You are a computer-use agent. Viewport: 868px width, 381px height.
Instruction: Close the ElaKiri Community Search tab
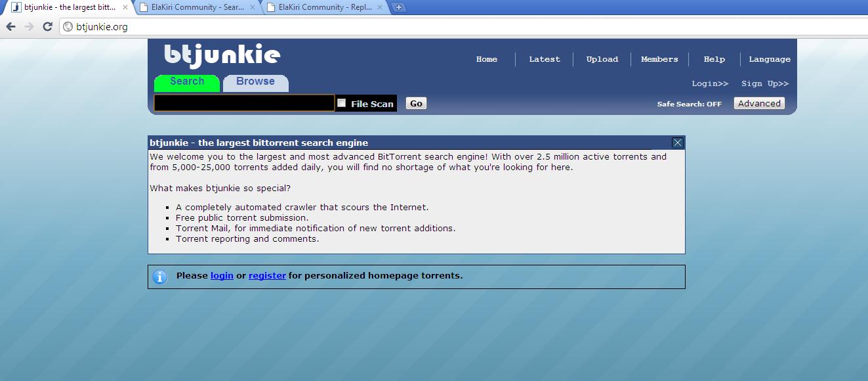click(253, 7)
